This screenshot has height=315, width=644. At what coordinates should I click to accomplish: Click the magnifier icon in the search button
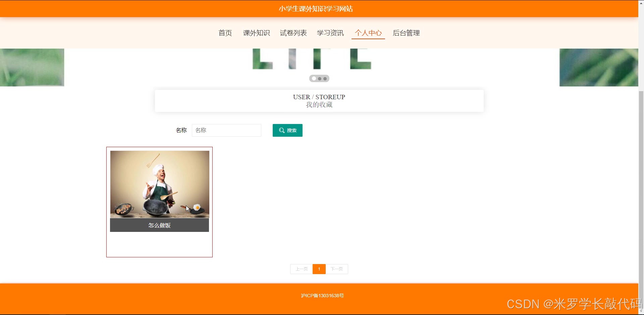tap(282, 130)
